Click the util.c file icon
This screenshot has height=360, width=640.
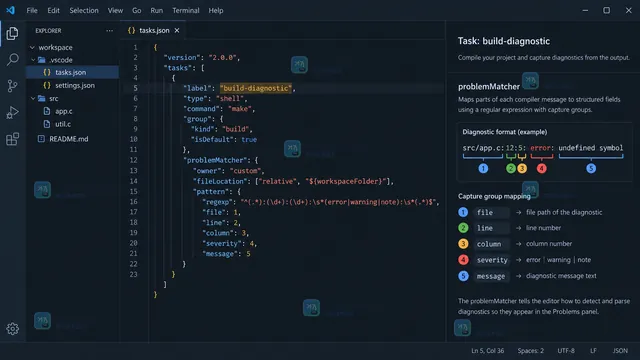tap(47, 124)
